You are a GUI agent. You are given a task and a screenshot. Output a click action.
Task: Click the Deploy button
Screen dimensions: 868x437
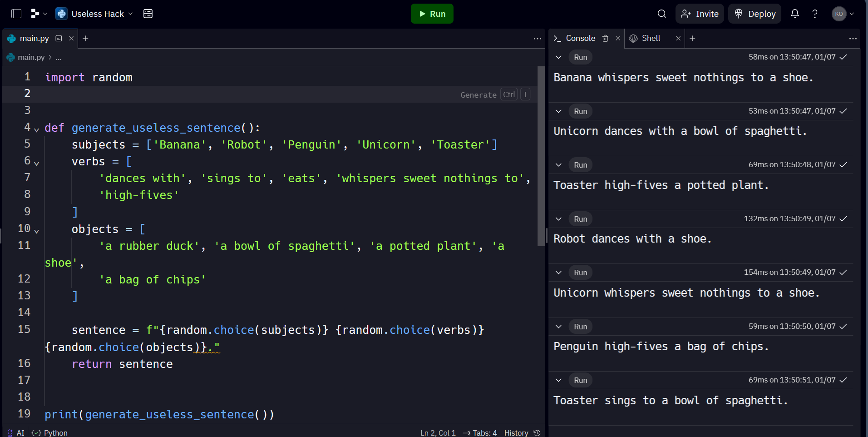click(x=755, y=14)
